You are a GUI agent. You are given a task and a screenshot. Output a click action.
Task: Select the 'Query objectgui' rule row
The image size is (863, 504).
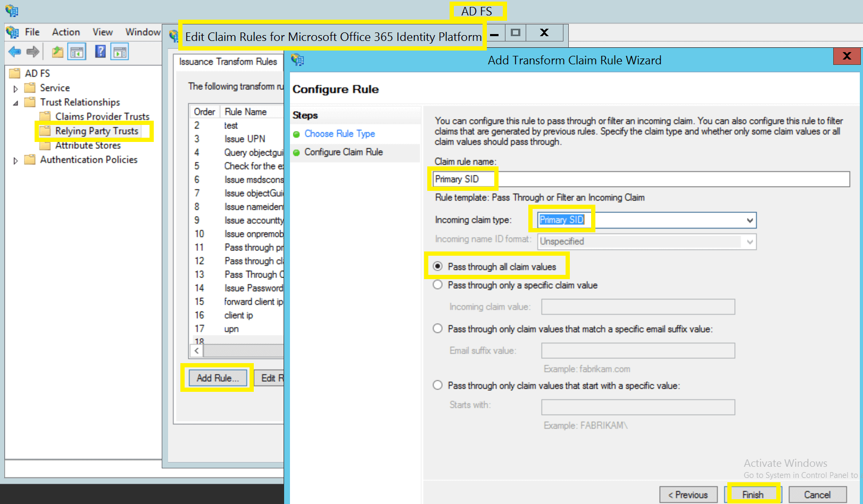(237, 153)
